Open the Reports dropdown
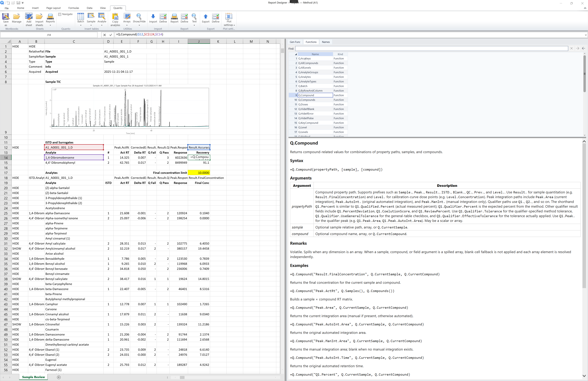This screenshot has height=381, width=588. click(x=50, y=25)
